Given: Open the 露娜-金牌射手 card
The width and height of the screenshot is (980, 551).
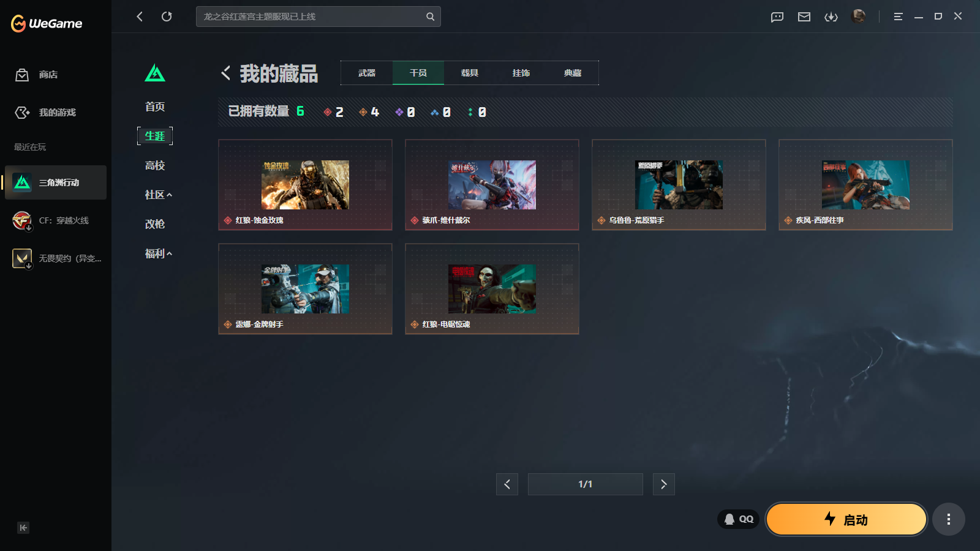Looking at the screenshot, I should pyautogui.click(x=305, y=289).
